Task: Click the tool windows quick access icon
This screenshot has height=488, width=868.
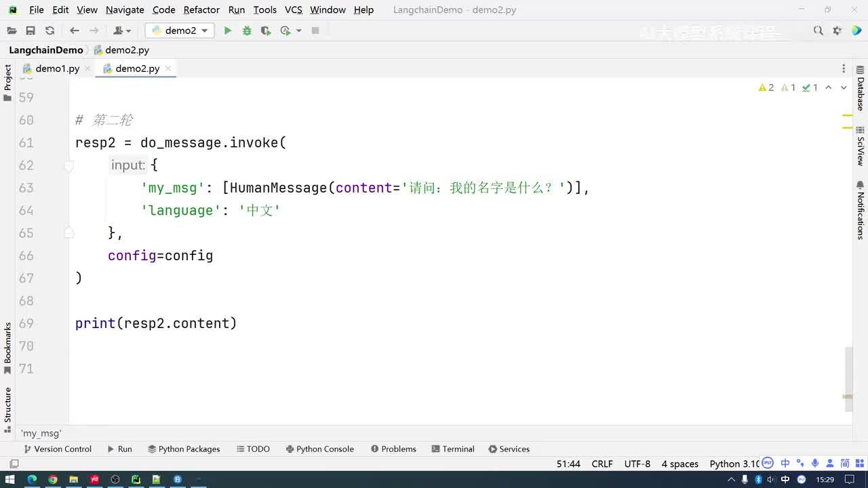Action: pos(14,464)
